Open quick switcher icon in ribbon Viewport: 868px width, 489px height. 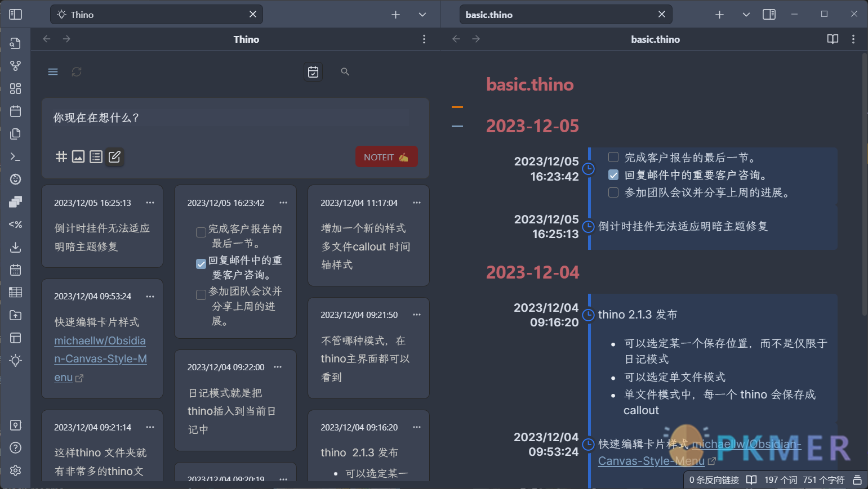click(16, 43)
